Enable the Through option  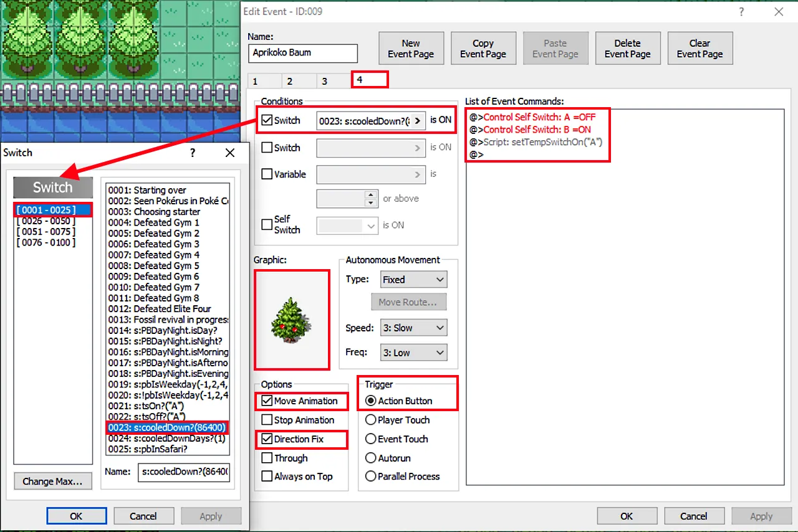tap(267, 458)
